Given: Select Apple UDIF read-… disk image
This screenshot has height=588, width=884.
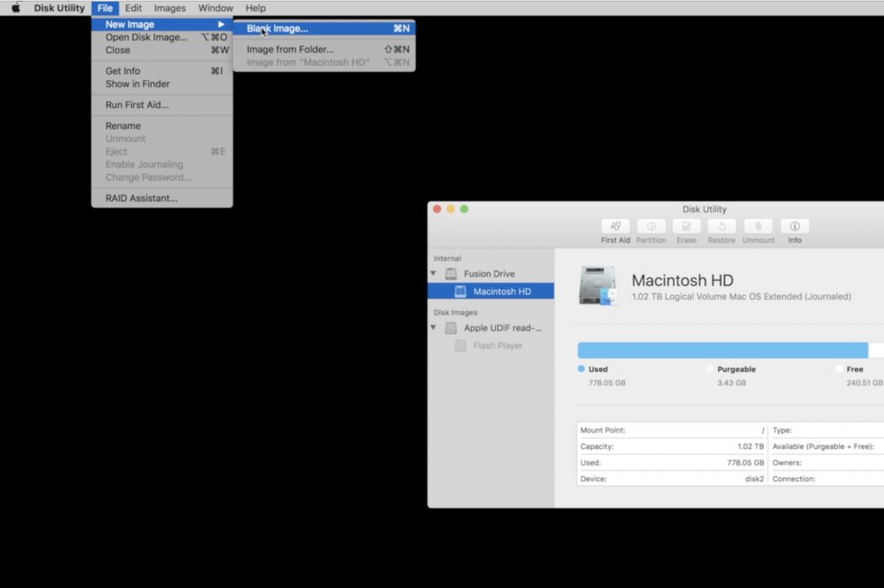Looking at the screenshot, I should click(491, 328).
